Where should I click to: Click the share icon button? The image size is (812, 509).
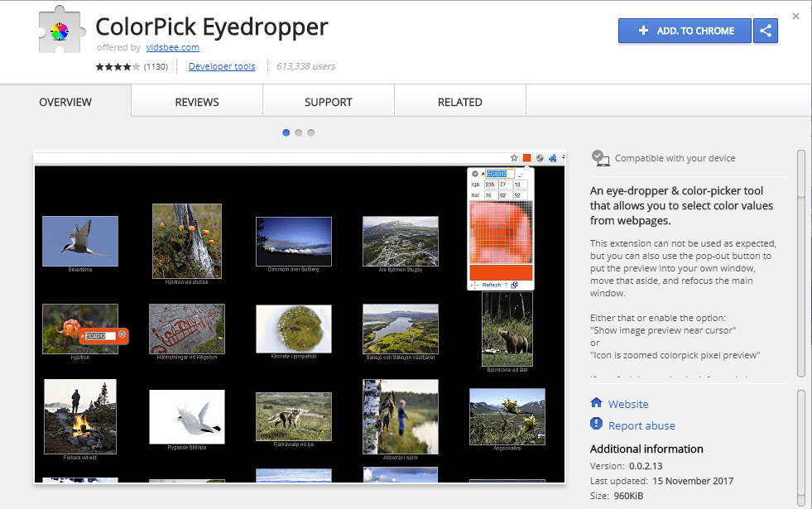[766, 31]
